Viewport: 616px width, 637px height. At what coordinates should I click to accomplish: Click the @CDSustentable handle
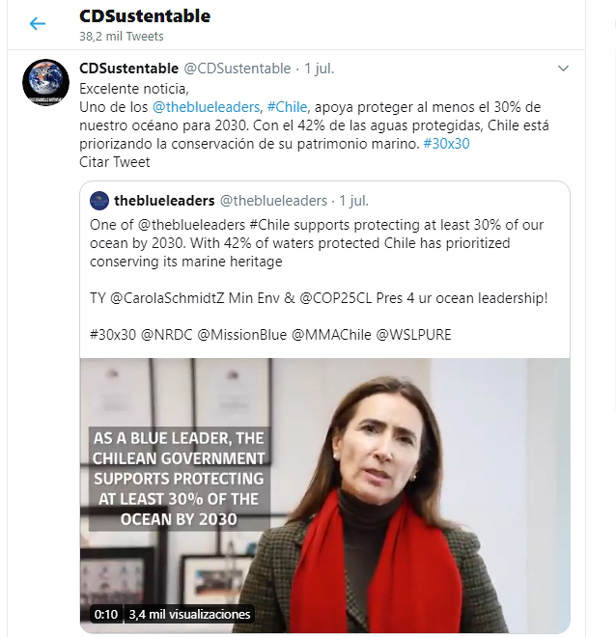pyautogui.click(x=237, y=68)
